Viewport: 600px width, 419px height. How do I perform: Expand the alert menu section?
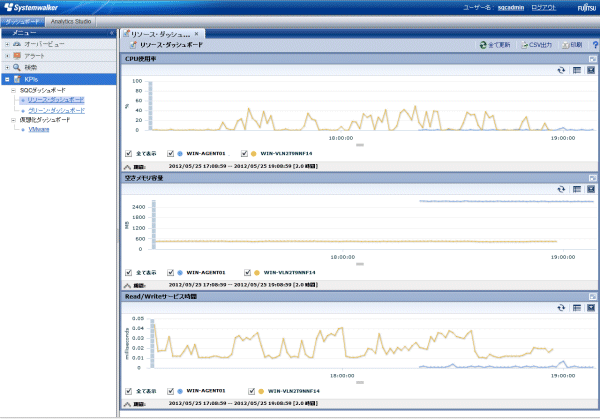(x=7, y=56)
